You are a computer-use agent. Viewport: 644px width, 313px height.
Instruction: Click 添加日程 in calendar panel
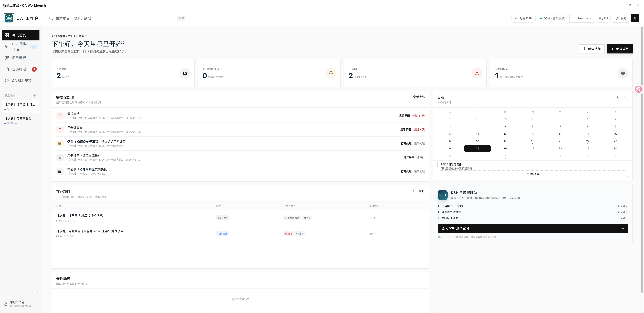pos(533,174)
